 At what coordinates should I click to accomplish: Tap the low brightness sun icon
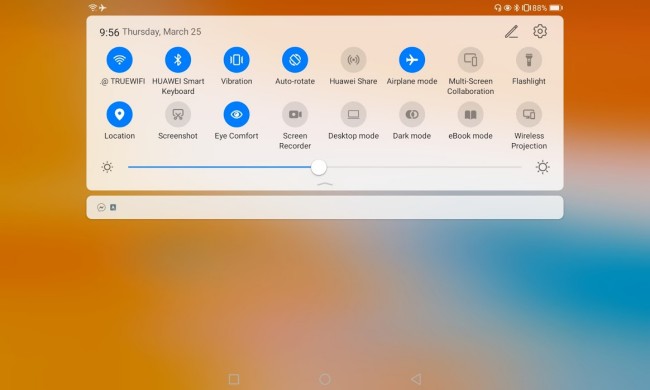tap(107, 167)
